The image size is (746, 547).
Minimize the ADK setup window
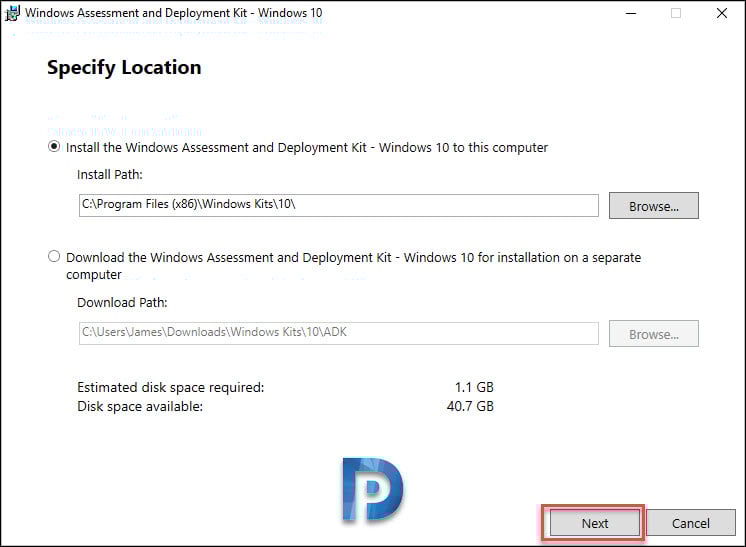click(x=631, y=13)
